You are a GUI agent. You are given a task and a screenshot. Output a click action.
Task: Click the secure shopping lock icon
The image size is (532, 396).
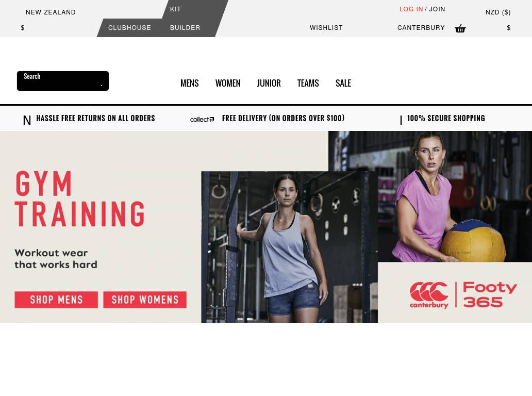pyautogui.click(x=401, y=120)
